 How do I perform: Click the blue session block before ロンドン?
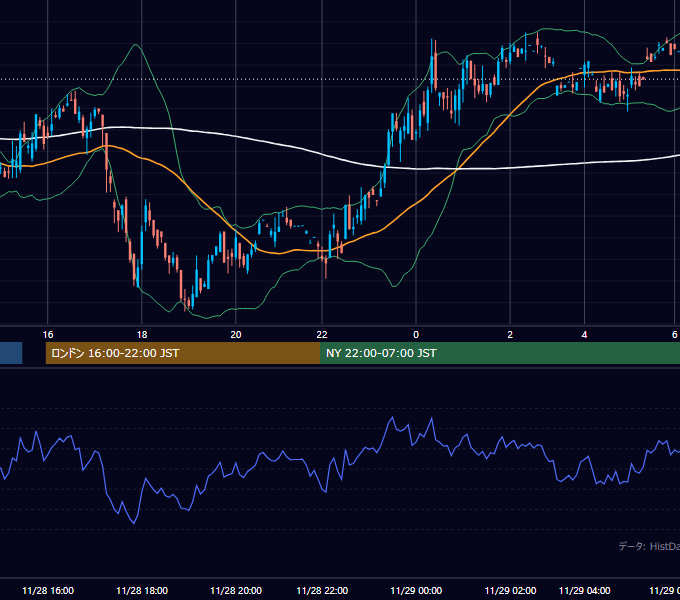tap(11, 353)
